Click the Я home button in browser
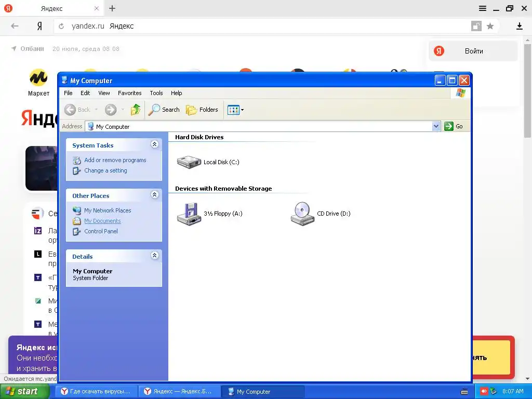Viewport: 532px width, 399px height. [x=39, y=26]
